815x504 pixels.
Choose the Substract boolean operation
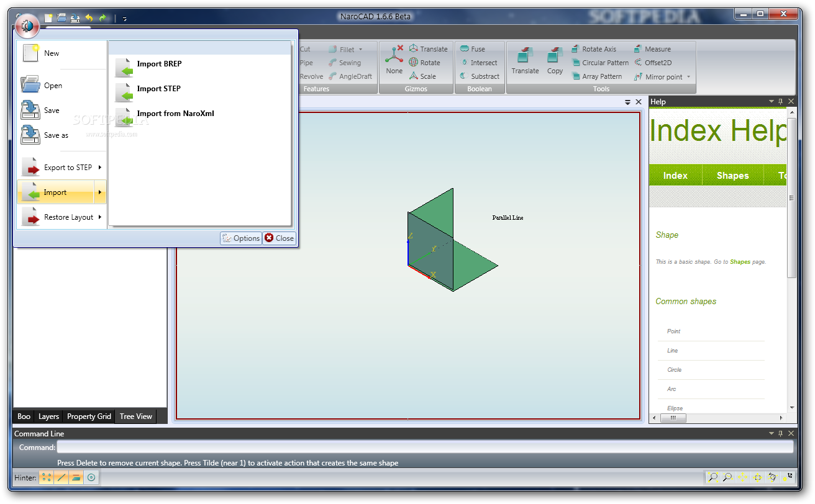point(479,76)
